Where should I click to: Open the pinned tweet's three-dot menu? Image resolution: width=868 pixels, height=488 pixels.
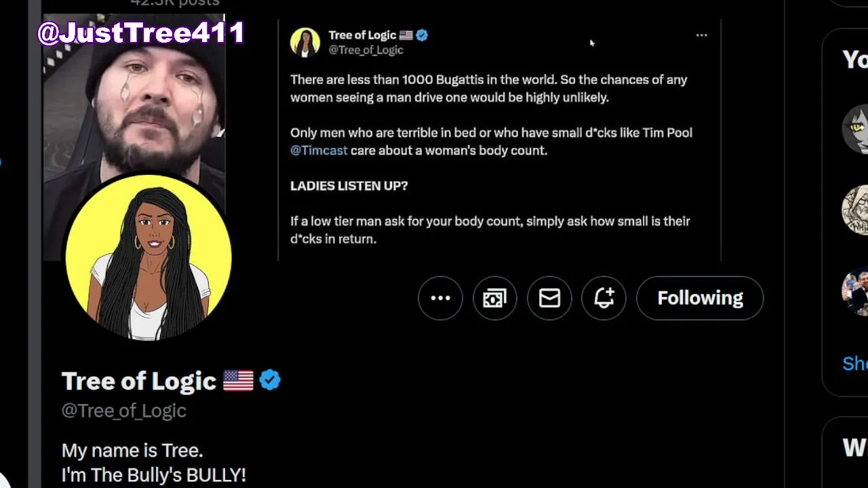[701, 35]
